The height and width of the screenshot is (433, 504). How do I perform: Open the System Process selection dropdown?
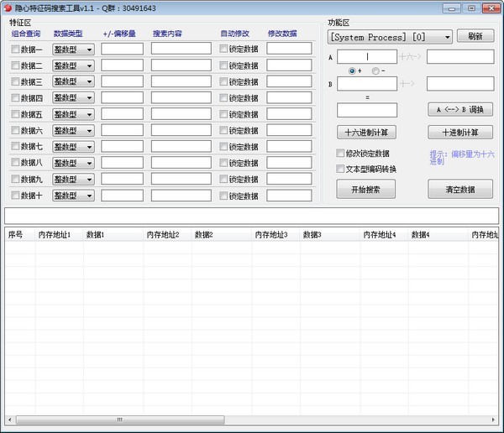point(390,37)
